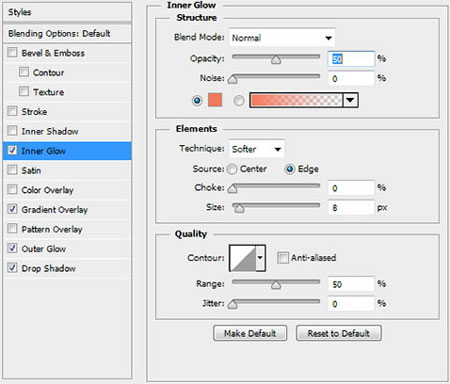This screenshot has height=384, width=450.
Task: Select the Bevel & Emboss label
Action: click(x=53, y=53)
